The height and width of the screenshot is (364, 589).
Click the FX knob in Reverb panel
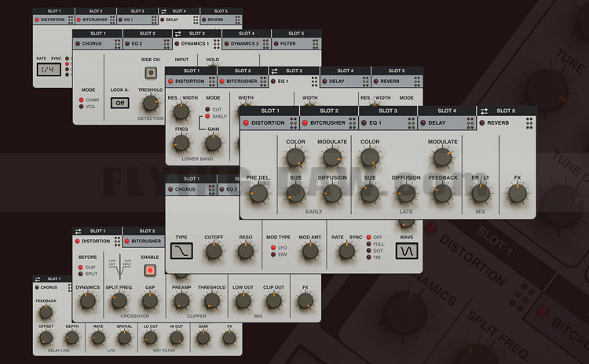coord(518,194)
